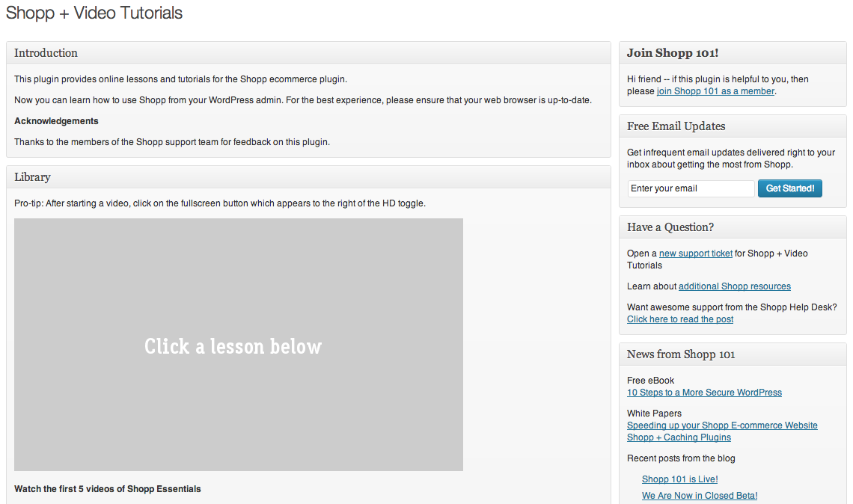853x504 pixels.
Task: Click the 'Click a lesson below' video placeholder
Action: (x=238, y=345)
